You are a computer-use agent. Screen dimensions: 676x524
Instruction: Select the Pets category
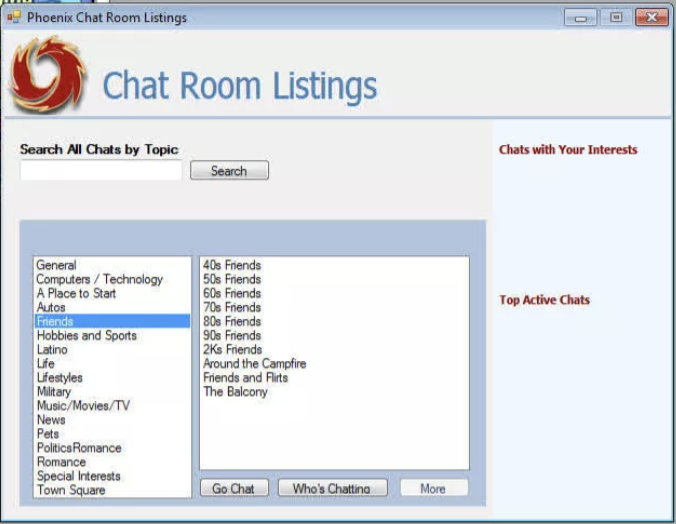pos(112,433)
